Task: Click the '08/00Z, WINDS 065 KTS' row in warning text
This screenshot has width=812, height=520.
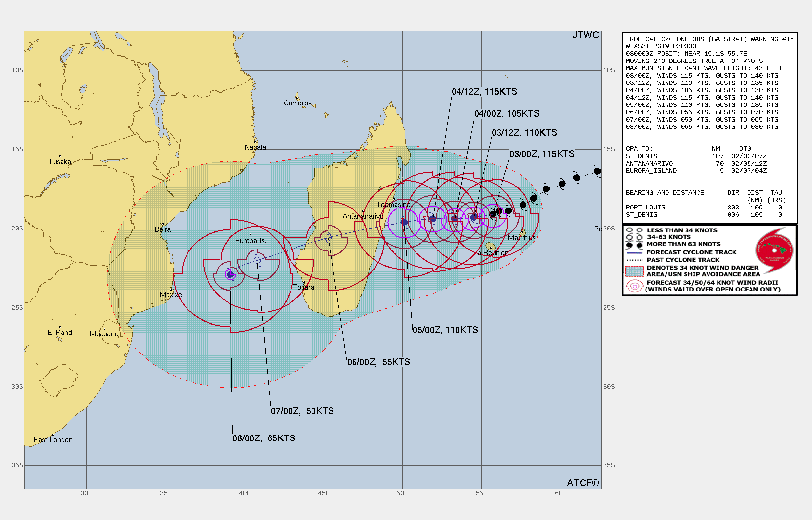Action: [702, 127]
